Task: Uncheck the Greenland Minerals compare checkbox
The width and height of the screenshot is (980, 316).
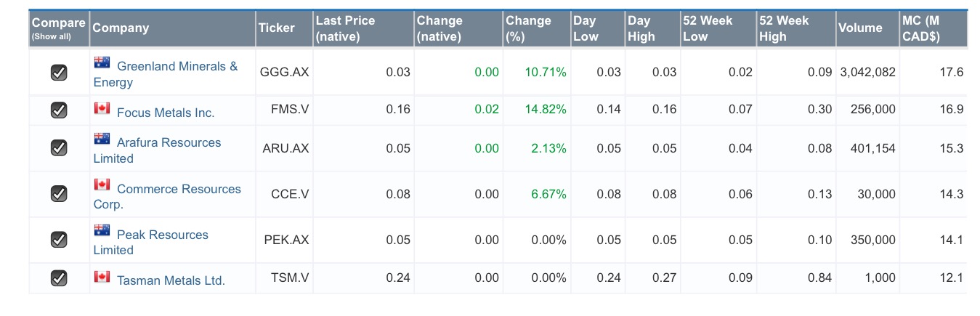Action: (59, 72)
